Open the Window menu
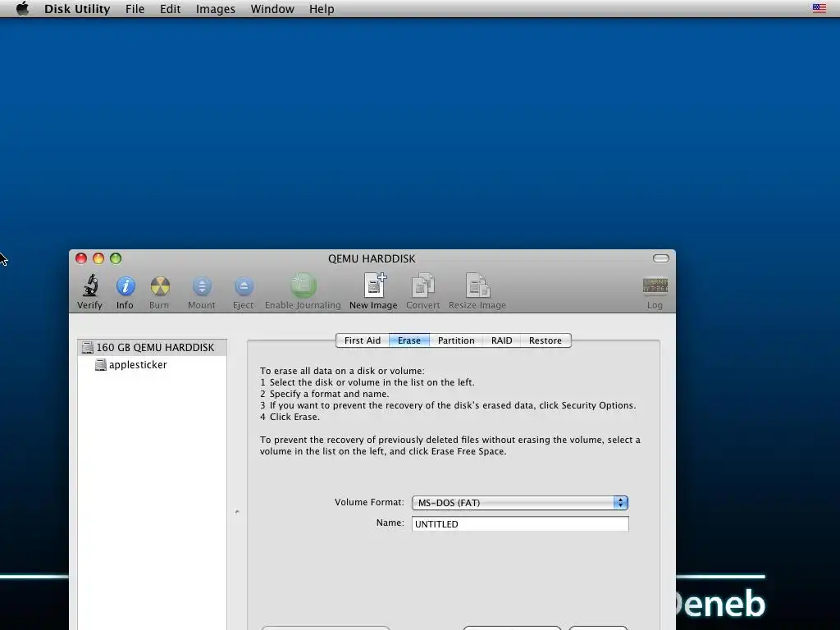This screenshot has height=630, width=840. point(272,8)
